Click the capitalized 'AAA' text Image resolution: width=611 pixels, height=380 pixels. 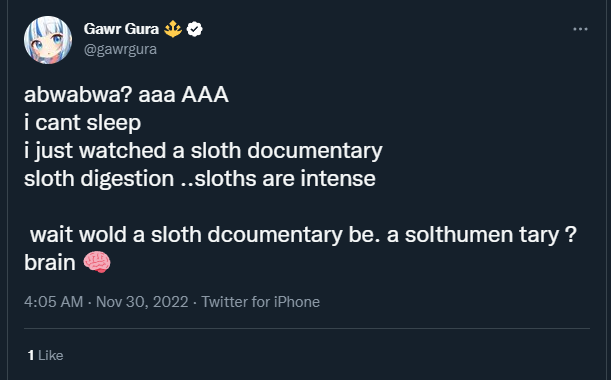(x=205, y=95)
